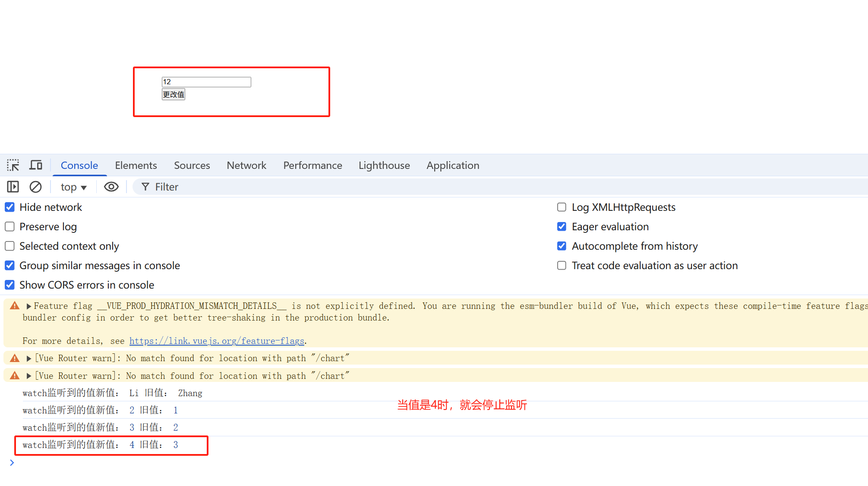868x486 pixels.
Task: Click the console prompt chevron
Action: click(x=12, y=463)
